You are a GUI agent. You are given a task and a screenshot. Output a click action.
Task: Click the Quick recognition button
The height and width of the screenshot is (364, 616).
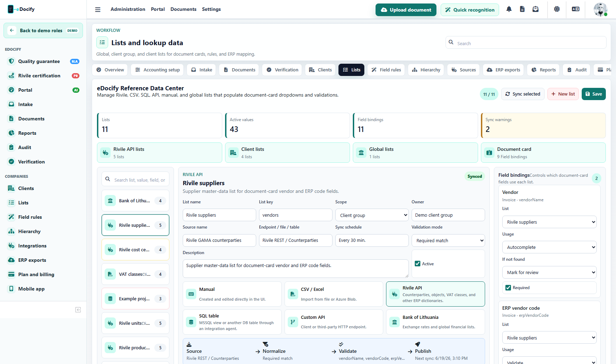(470, 10)
